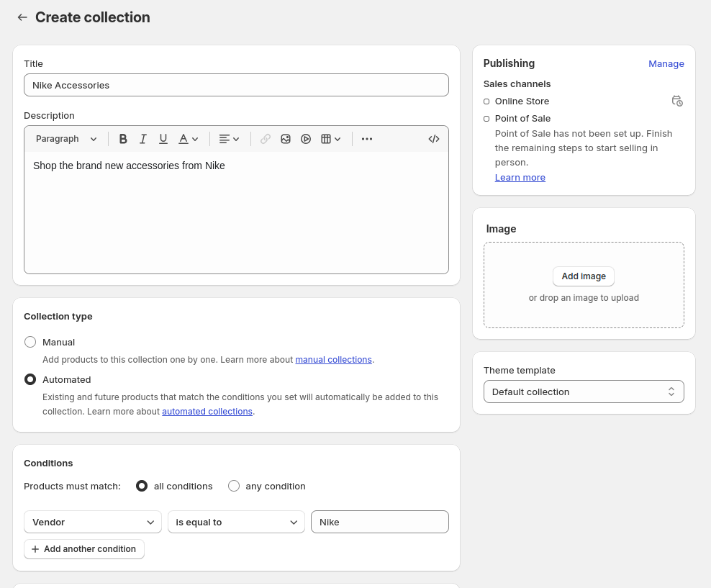This screenshot has height=588, width=711.
Task: Choose any condition matching option
Action: 234,486
